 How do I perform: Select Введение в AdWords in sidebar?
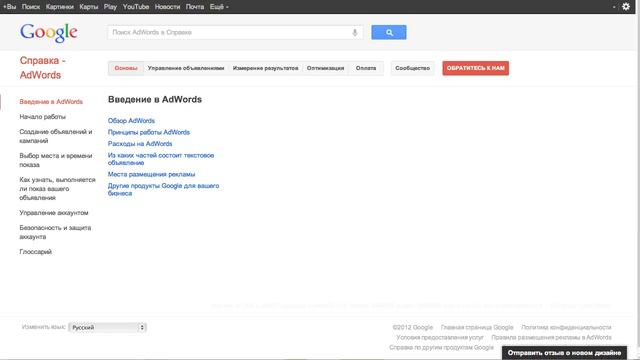51,102
